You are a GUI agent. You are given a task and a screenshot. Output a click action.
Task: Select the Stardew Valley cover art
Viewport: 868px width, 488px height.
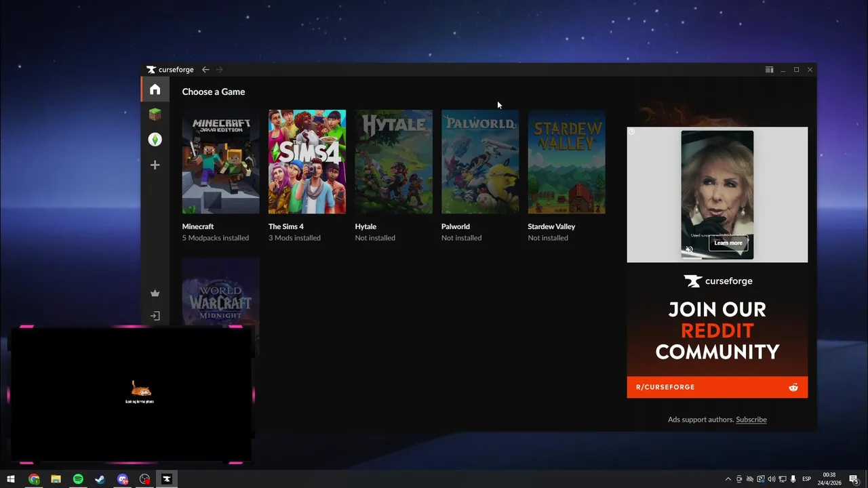566,162
